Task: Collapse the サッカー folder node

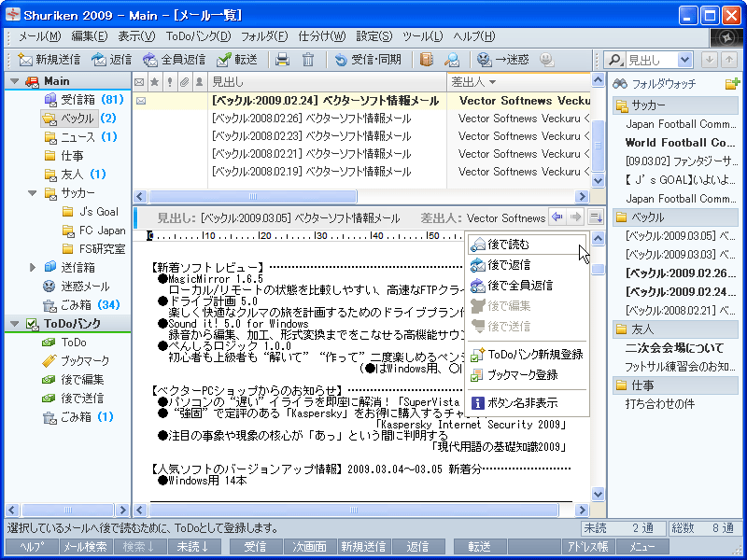Action: (33, 193)
